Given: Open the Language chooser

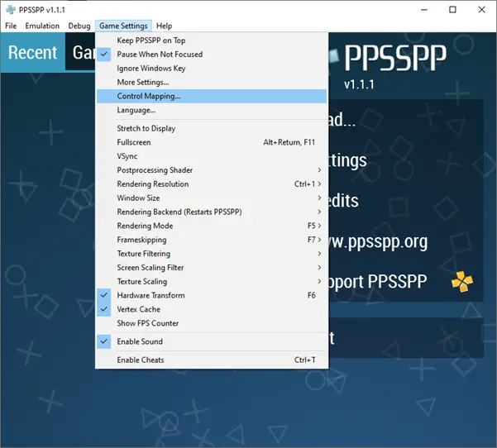Looking at the screenshot, I should [212, 110].
